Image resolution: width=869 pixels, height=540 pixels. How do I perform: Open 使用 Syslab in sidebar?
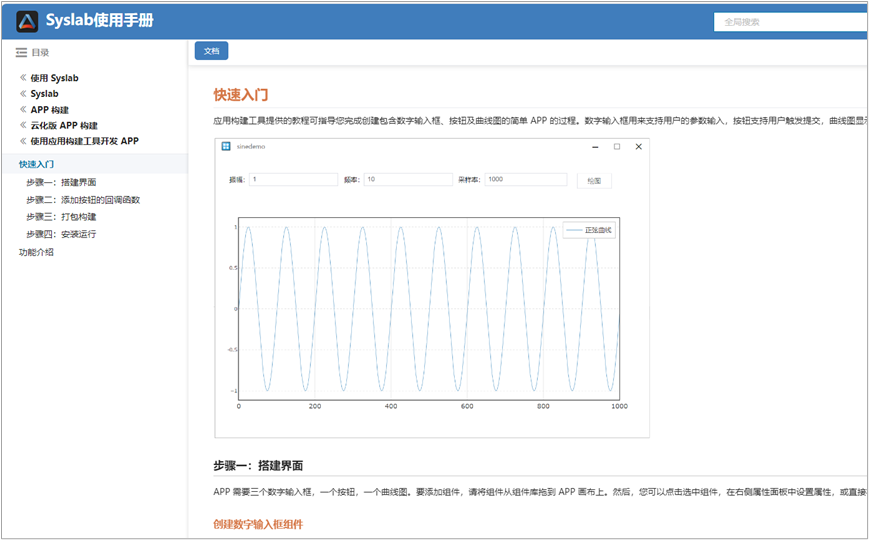54,78
